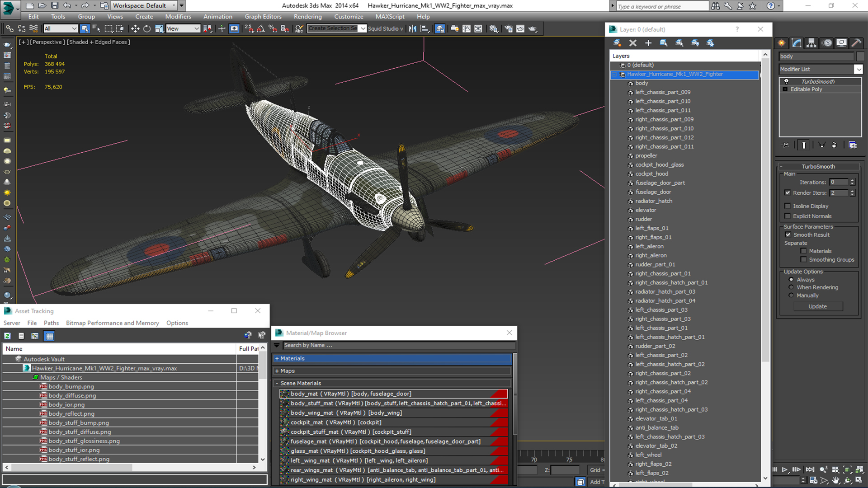Click Pin Stack icon under modifier stack
Image resolution: width=868 pixels, height=488 pixels.
point(786,145)
